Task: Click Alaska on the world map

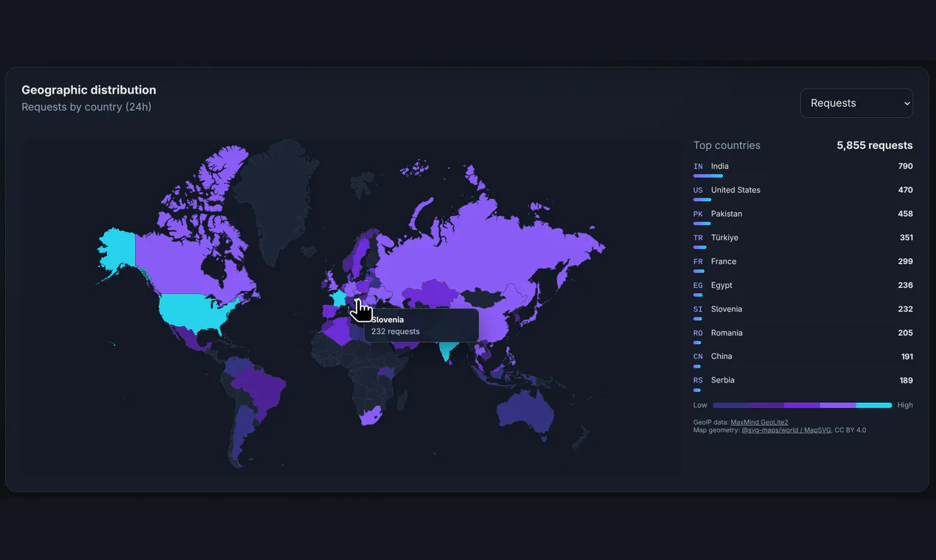Action: coord(118,251)
